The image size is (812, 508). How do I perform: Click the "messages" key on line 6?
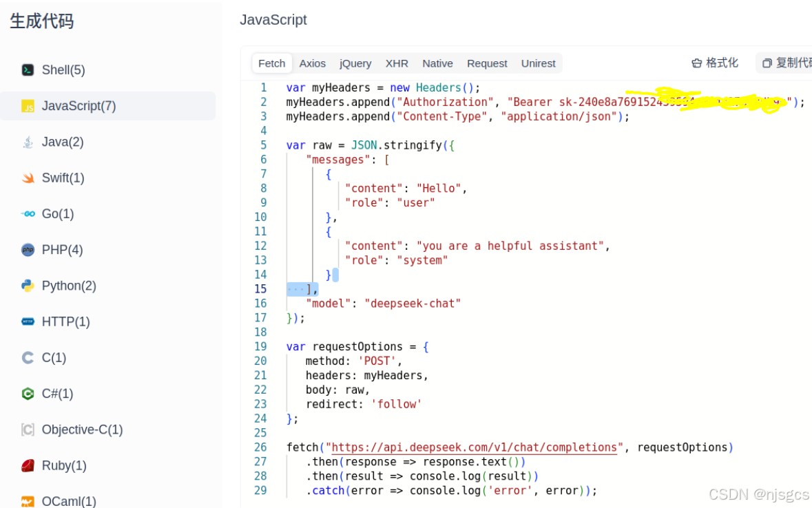(338, 160)
